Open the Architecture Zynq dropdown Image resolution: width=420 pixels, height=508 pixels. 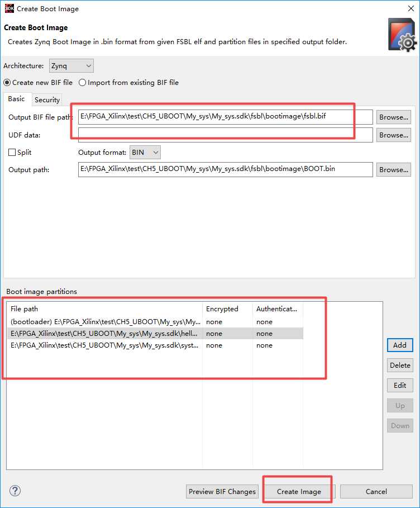(x=71, y=66)
